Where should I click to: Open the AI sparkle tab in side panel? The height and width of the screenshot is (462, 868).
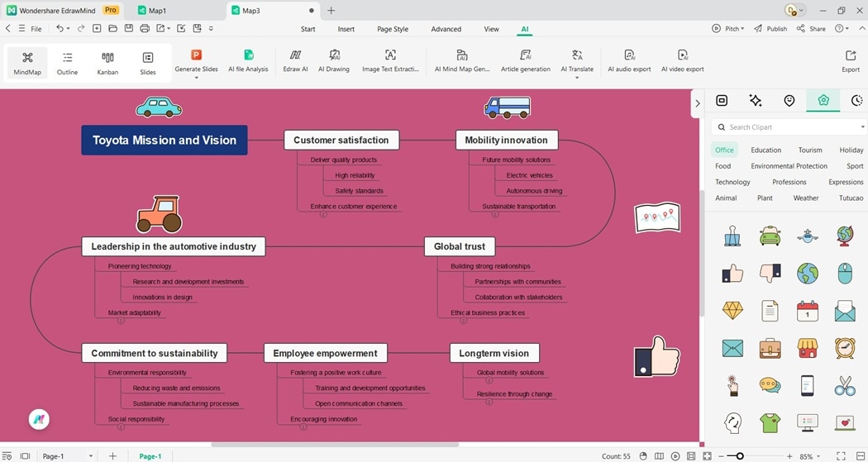click(x=755, y=100)
